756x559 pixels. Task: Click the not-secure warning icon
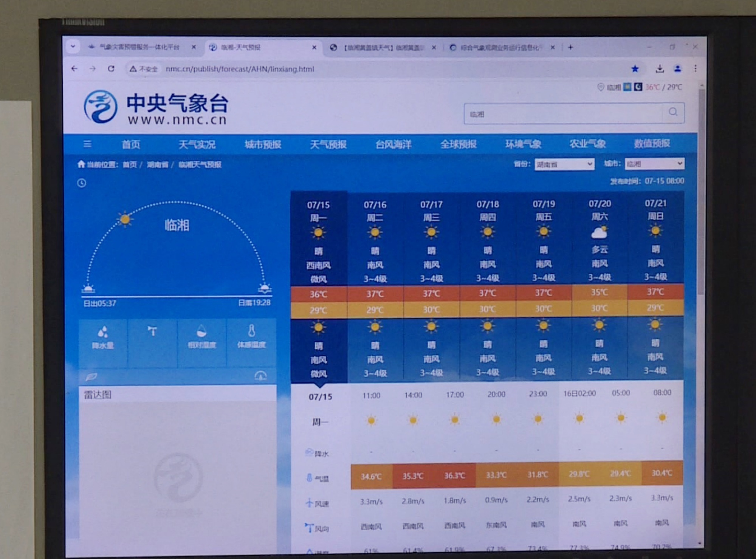(133, 69)
